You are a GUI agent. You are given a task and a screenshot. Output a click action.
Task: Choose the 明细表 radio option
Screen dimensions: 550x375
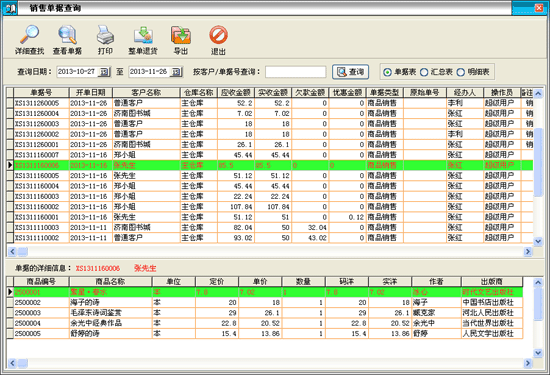[x=461, y=72]
